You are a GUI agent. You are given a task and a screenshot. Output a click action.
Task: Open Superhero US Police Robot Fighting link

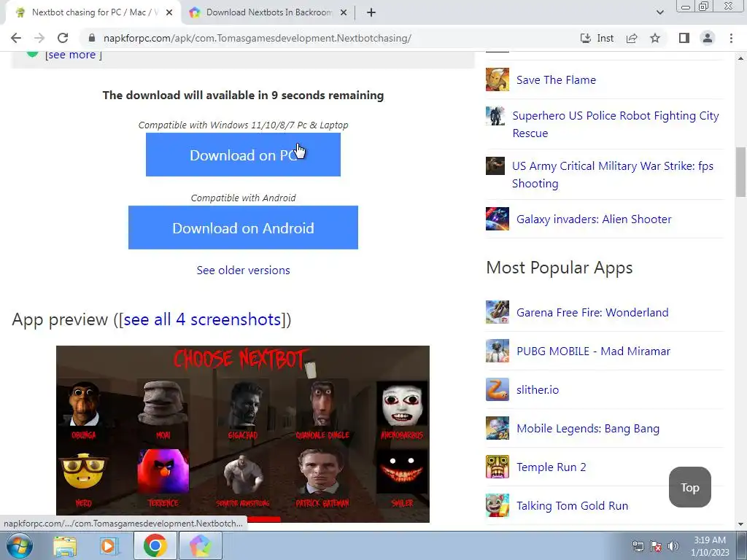click(615, 124)
